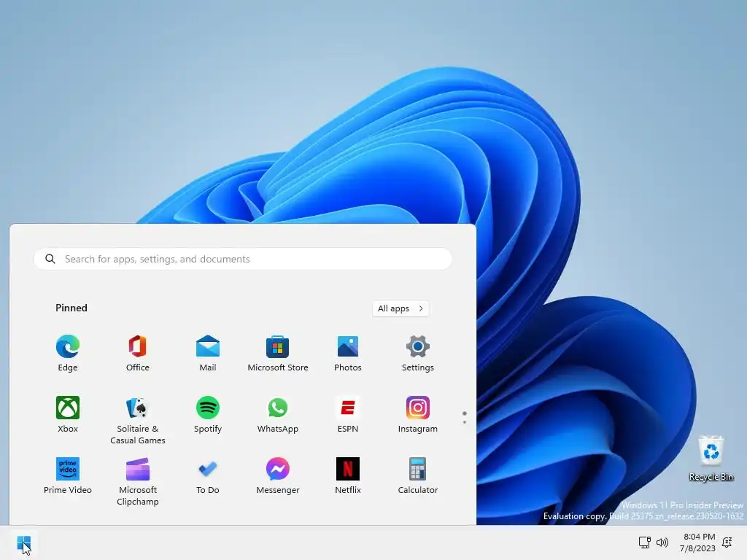The image size is (747, 560).
Task: Open Messenger
Action: (278, 475)
